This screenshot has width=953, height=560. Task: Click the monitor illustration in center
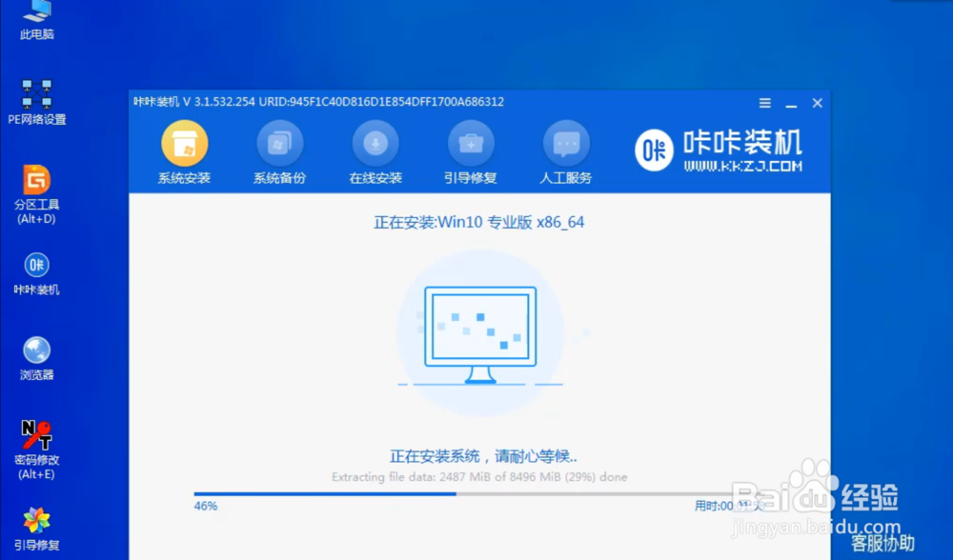(480, 334)
